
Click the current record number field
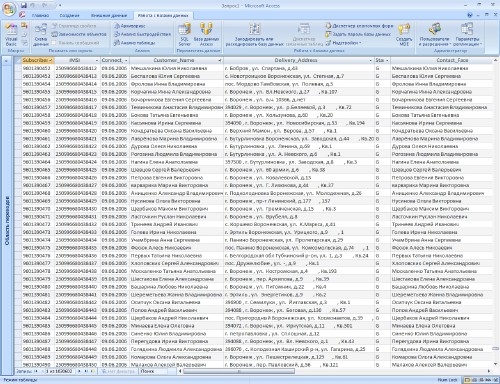(60, 371)
